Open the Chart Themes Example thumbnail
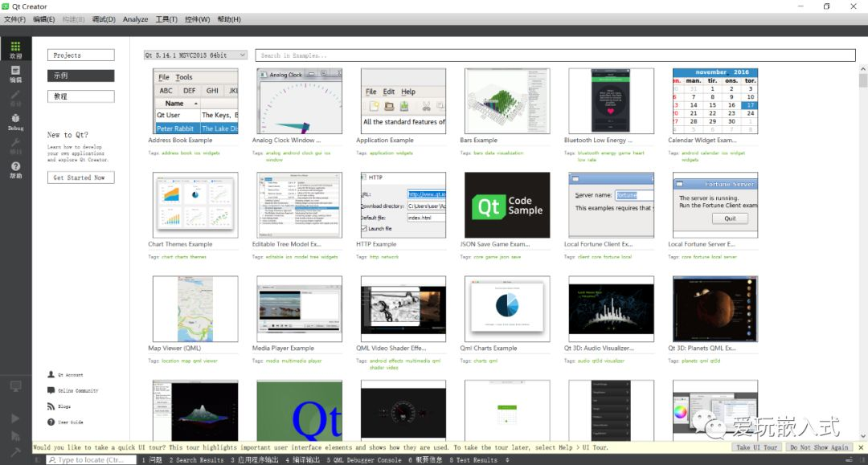 (195, 205)
